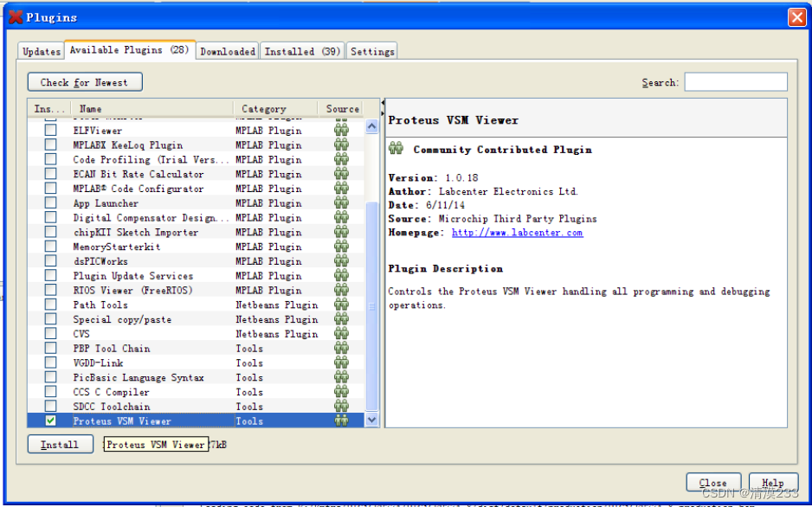812x507 pixels.
Task: Open the Installed (39) tab
Action: pyautogui.click(x=302, y=51)
